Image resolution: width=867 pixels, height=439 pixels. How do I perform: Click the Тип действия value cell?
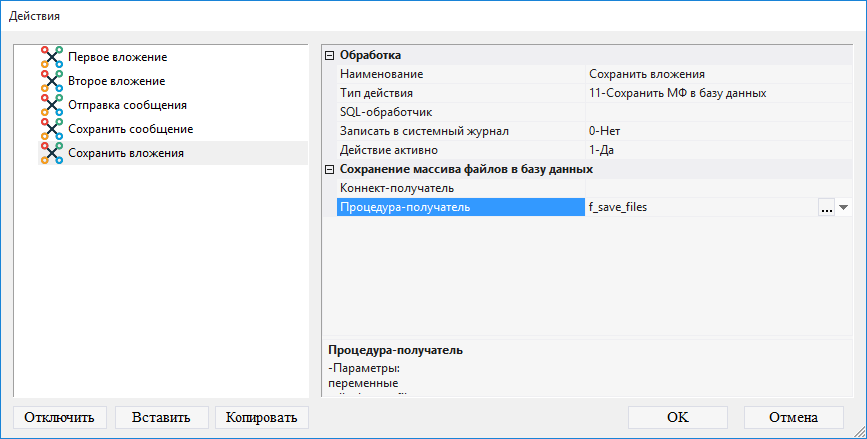pyautogui.click(x=715, y=93)
